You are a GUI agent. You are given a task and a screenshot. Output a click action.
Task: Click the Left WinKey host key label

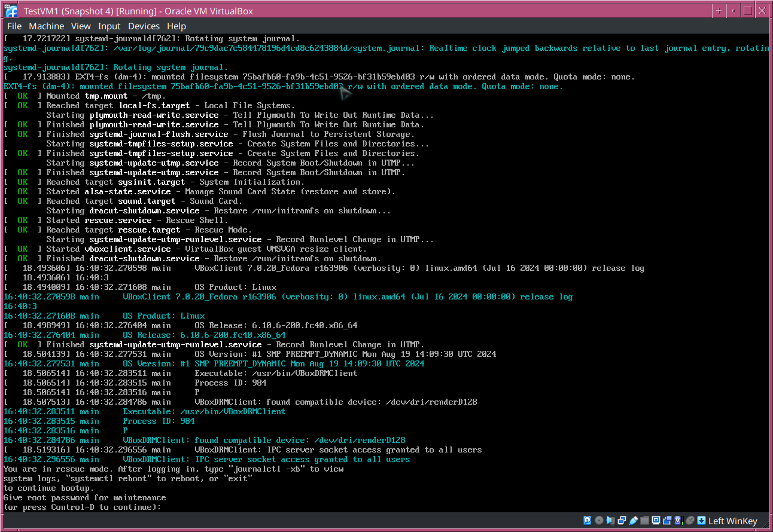click(733, 521)
